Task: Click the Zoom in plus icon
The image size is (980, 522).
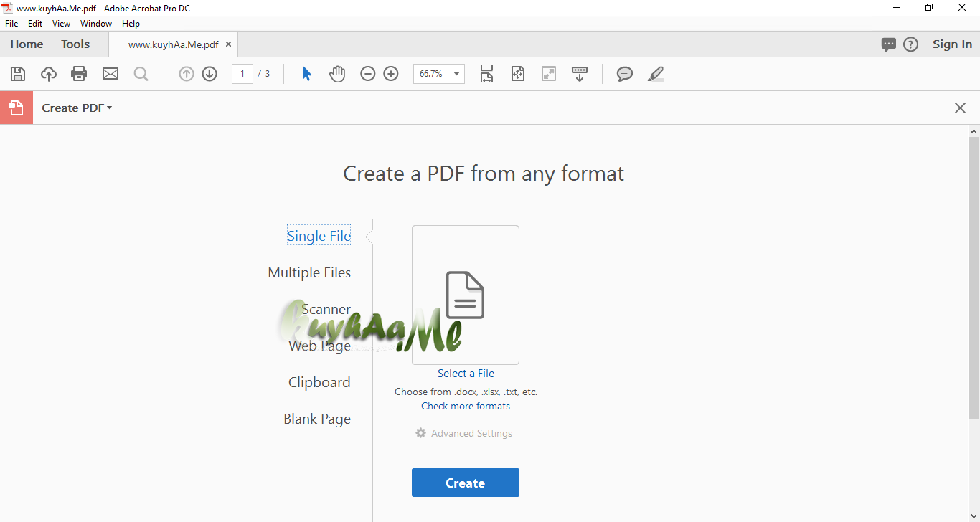Action: pyautogui.click(x=391, y=74)
